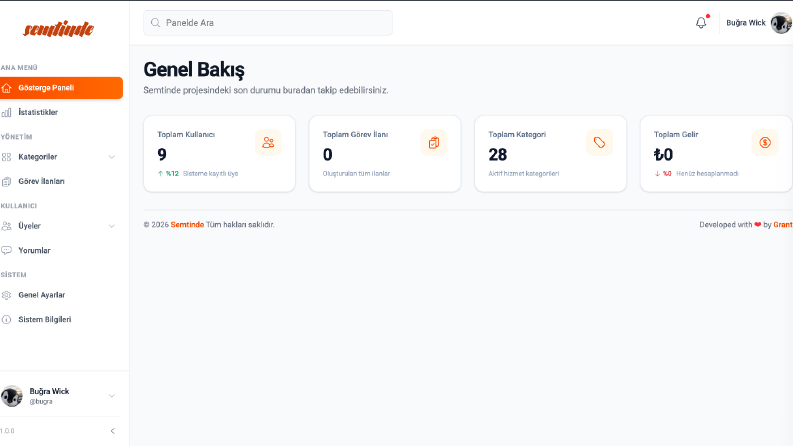Click the @bugra username in sidebar
The height and width of the screenshot is (446, 793).
click(x=40, y=402)
